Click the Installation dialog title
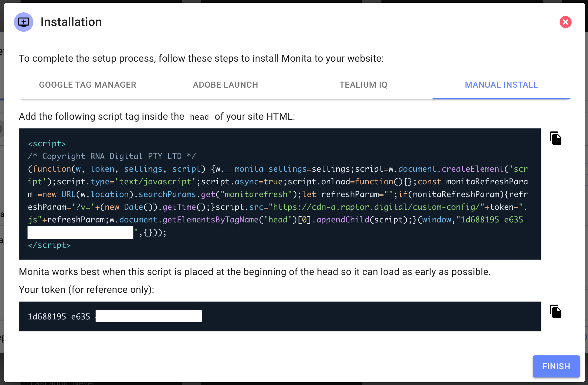This screenshot has width=588, height=385. click(71, 22)
